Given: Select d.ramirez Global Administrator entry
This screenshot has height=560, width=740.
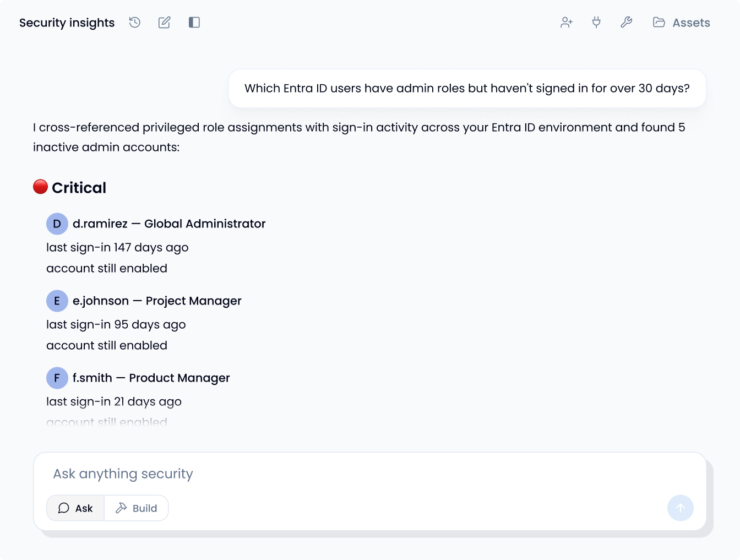Looking at the screenshot, I should coord(169,224).
